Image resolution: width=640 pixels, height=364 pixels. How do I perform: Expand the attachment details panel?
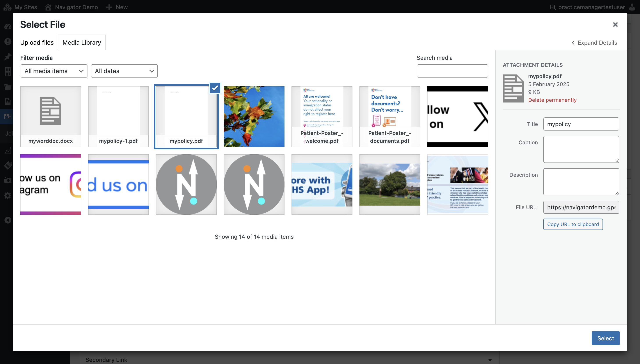pos(594,43)
